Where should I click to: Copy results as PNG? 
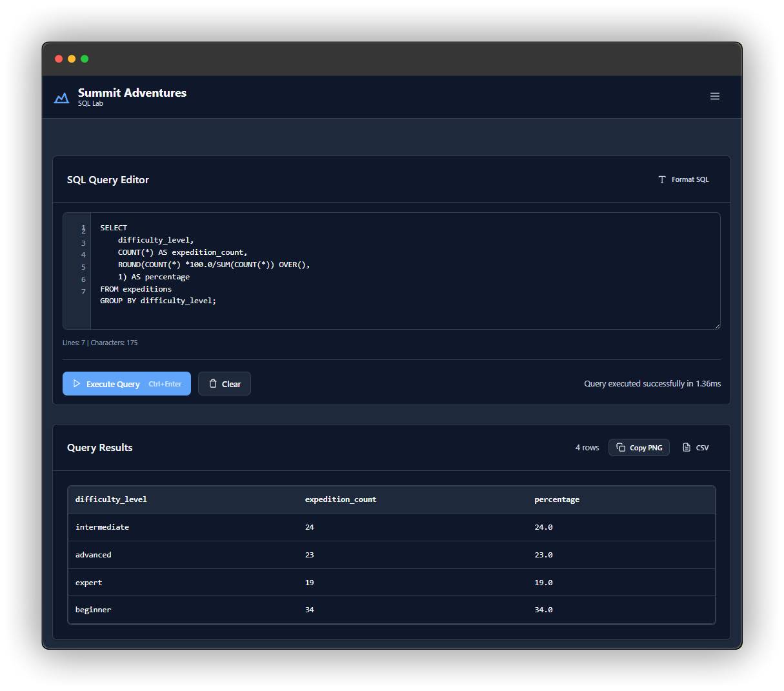point(639,448)
